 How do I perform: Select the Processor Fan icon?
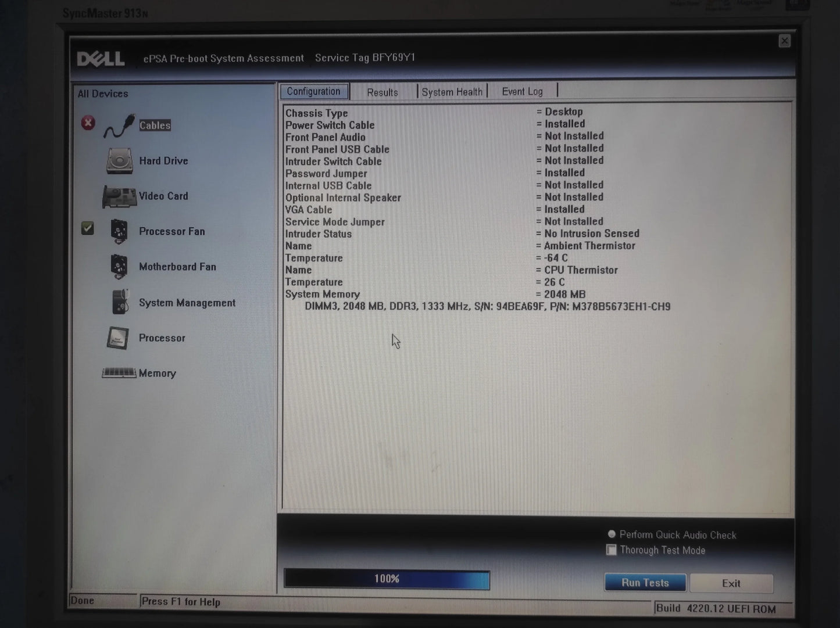[x=119, y=232]
